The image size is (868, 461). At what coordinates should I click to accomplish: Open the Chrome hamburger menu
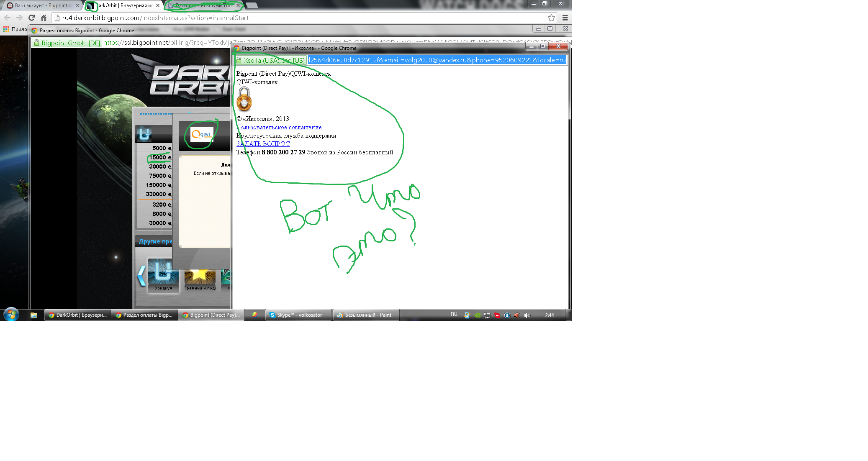565,18
